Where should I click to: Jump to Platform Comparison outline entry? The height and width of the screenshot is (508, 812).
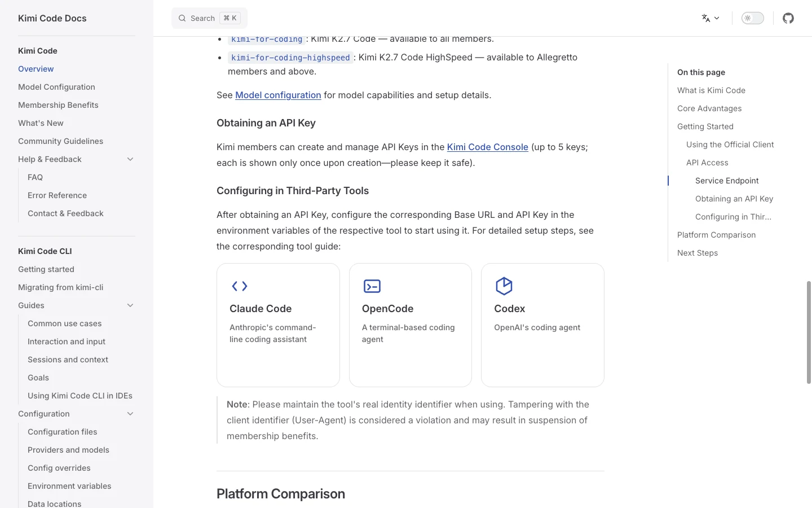point(716,235)
